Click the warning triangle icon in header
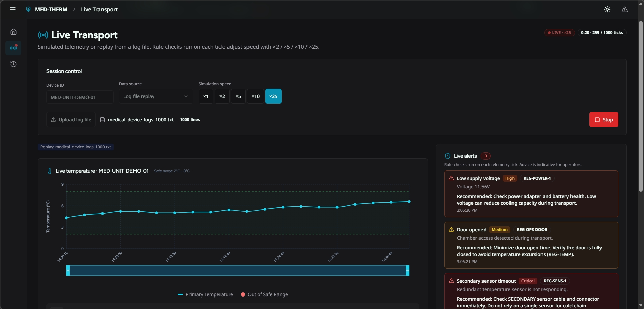Screen dimensions: 644x309 click(625, 9)
